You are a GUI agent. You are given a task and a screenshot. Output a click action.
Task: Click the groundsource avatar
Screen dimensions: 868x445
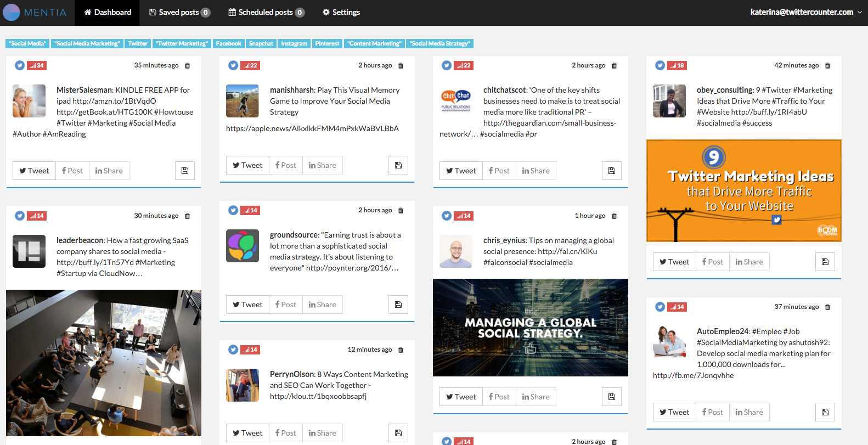(243, 246)
